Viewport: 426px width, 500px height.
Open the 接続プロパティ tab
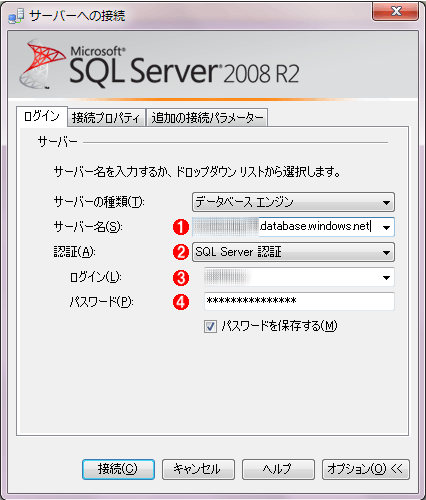point(106,118)
